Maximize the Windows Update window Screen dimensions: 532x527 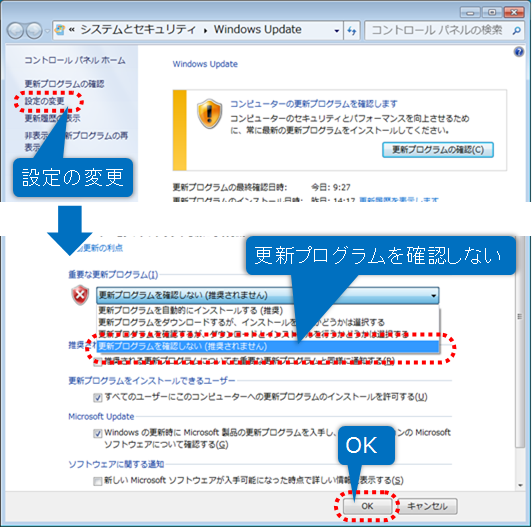492,13
